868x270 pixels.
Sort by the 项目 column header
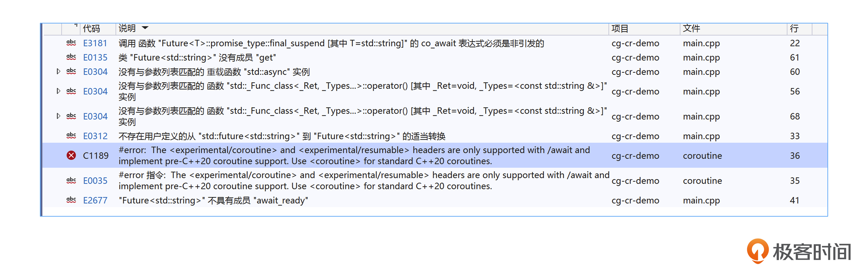620,28
